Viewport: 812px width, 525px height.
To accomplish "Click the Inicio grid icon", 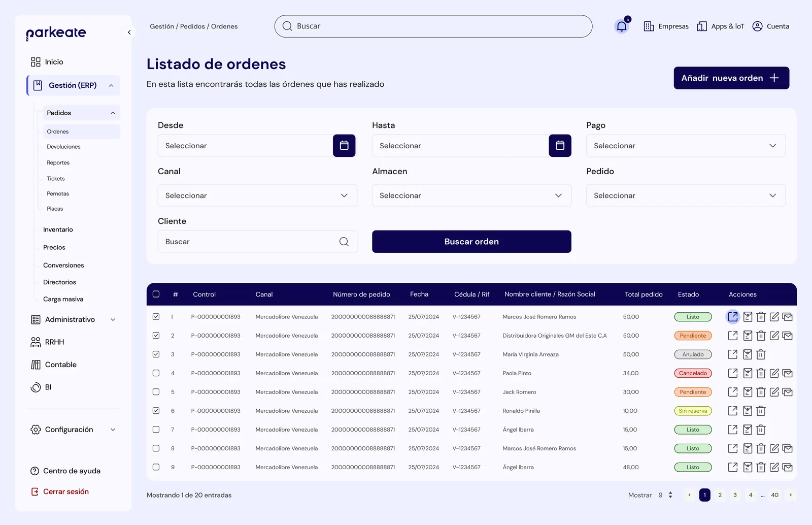I will (36, 62).
